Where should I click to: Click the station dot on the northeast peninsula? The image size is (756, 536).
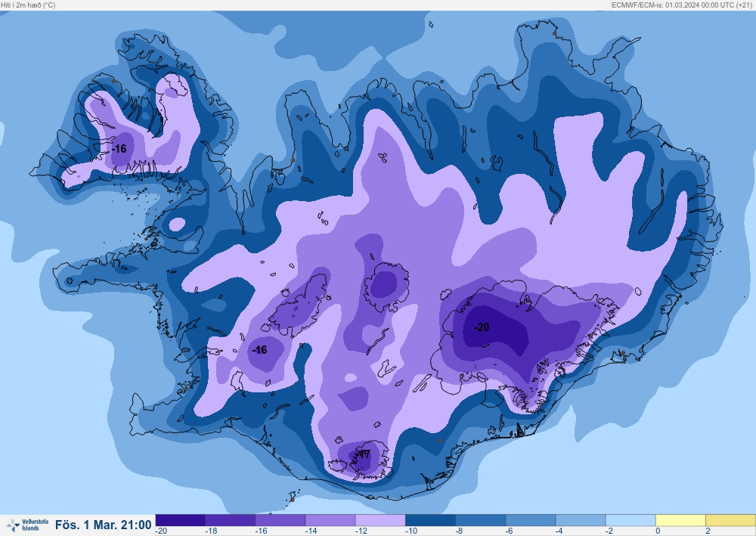(554, 33)
